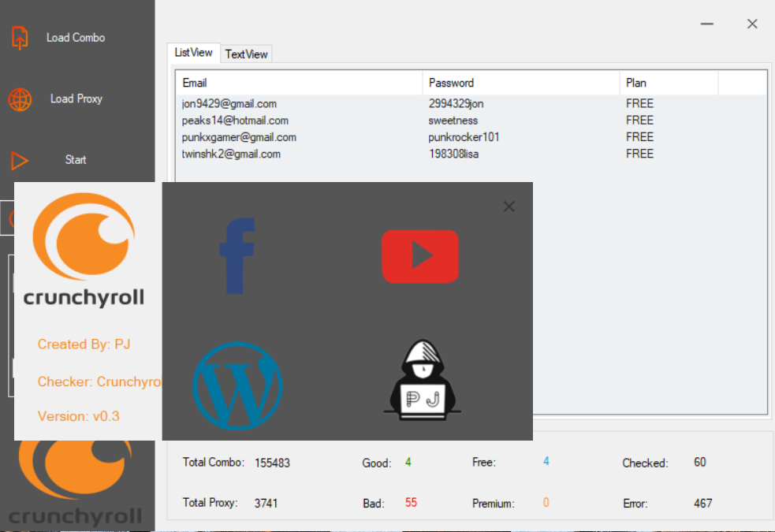Click the PJ hacker laptop icon
Screen dimensions: 775x532
422,380
